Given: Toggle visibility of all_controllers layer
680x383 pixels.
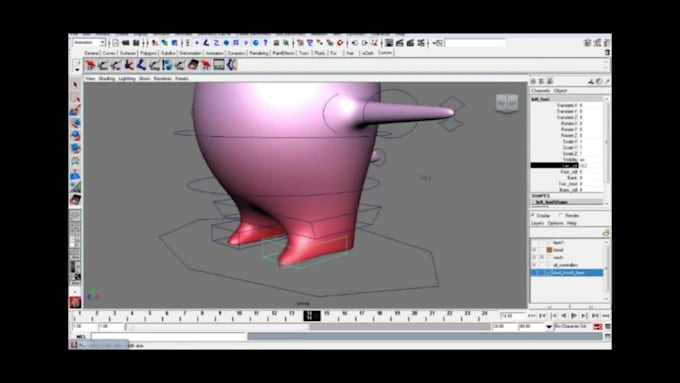Looking at the screenshot, I should 534,265.
